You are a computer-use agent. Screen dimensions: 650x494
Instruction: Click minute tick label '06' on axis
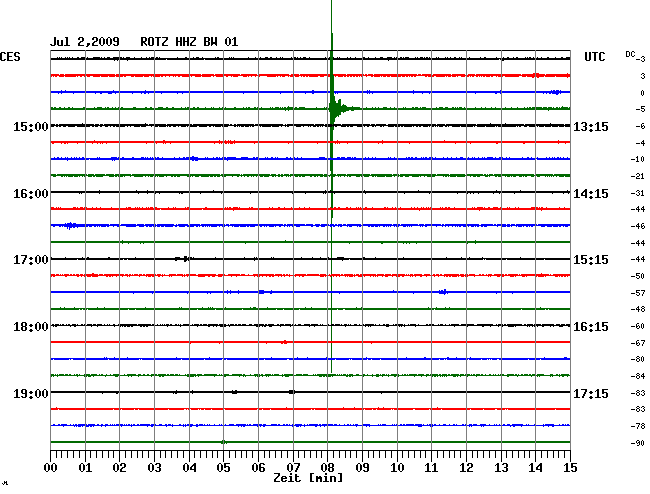[x=258, y=467]
